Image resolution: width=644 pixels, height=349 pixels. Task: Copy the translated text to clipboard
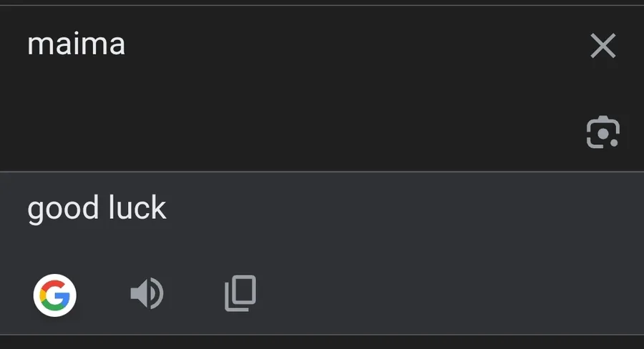(x=240, y=293)
